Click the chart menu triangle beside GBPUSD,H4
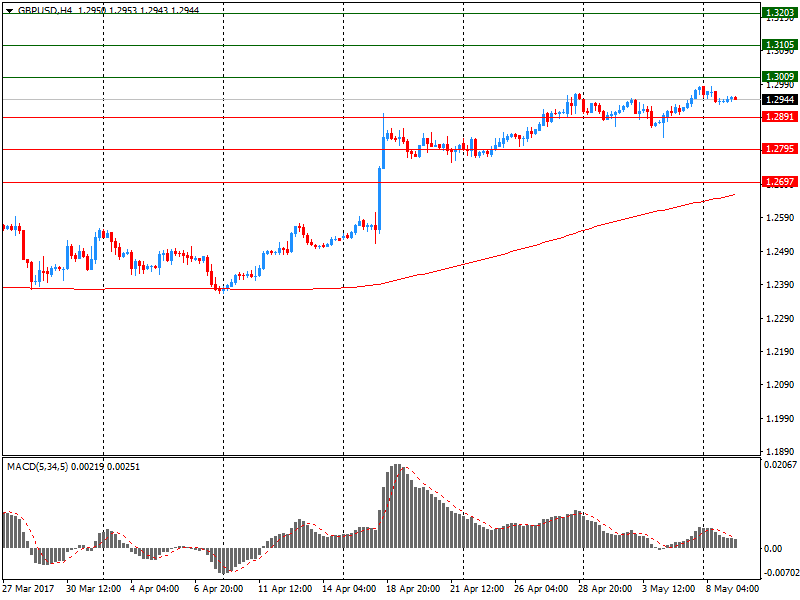The image size is (800, 600). [9, 10]
